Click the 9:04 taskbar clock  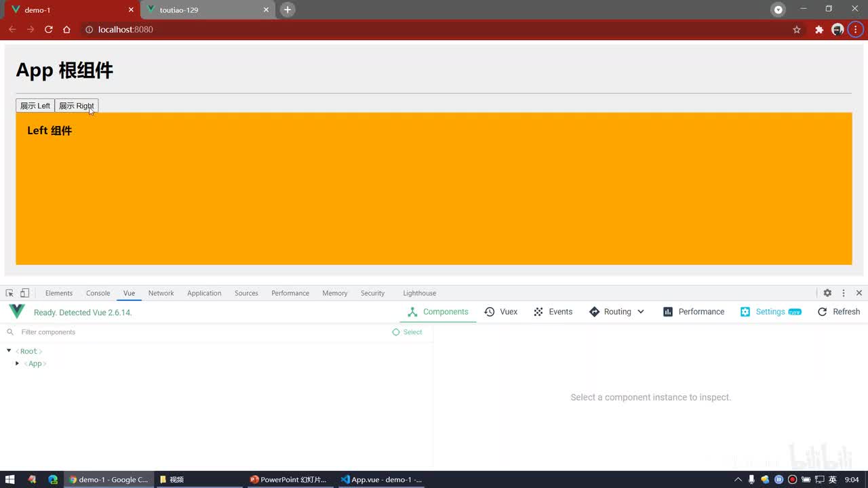click(x=852, y=479)
